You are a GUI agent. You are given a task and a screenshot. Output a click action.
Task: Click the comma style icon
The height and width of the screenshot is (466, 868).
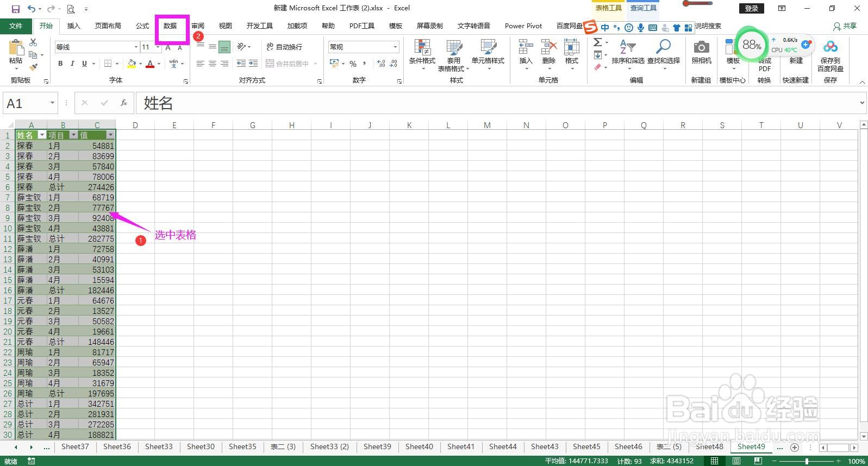(x=364, y=64)
